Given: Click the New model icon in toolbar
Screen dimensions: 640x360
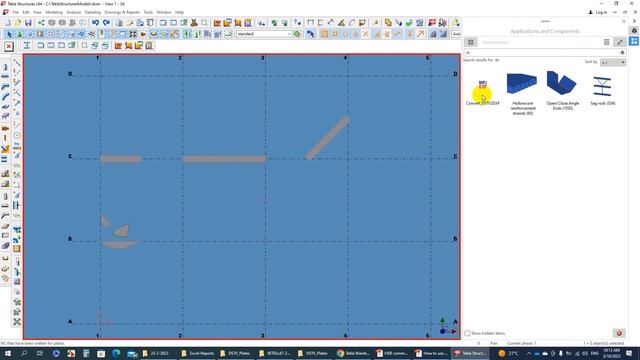Looking at the screenshot, I should [x=7, y=23].
